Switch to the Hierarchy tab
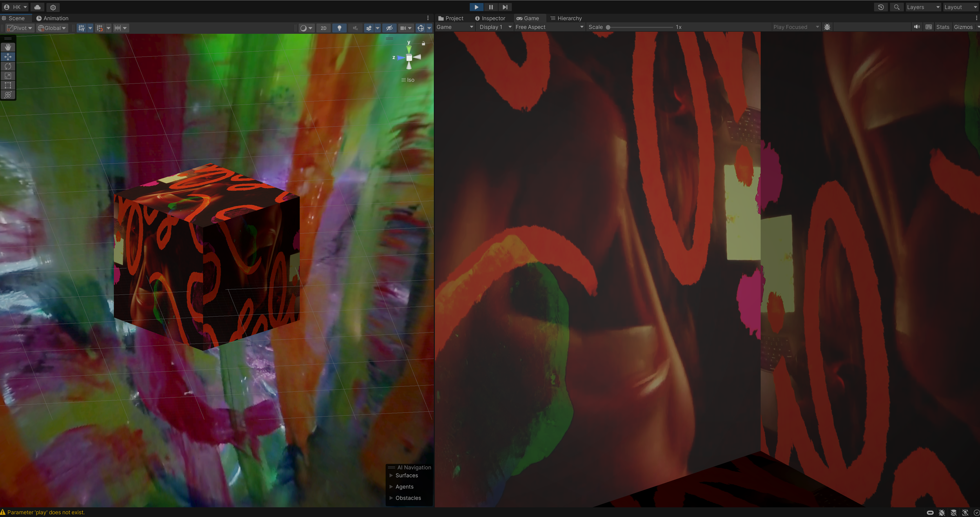The image size is (980, 517). [566, 18]
